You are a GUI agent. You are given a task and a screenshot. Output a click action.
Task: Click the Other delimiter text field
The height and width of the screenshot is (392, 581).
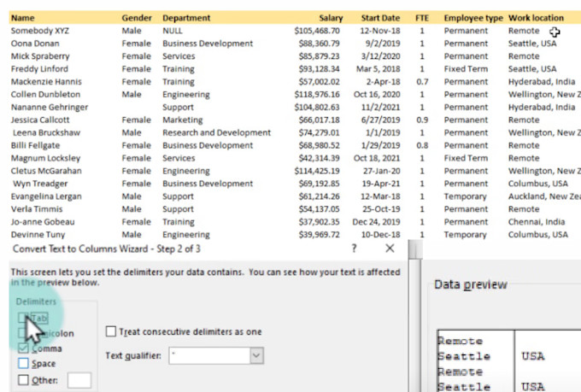[x=79, y=381]
